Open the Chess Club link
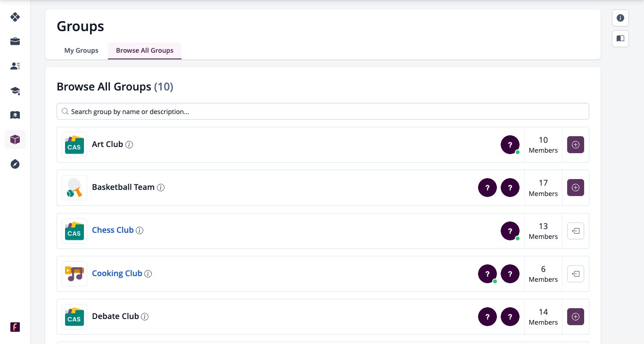 (113, 230)
